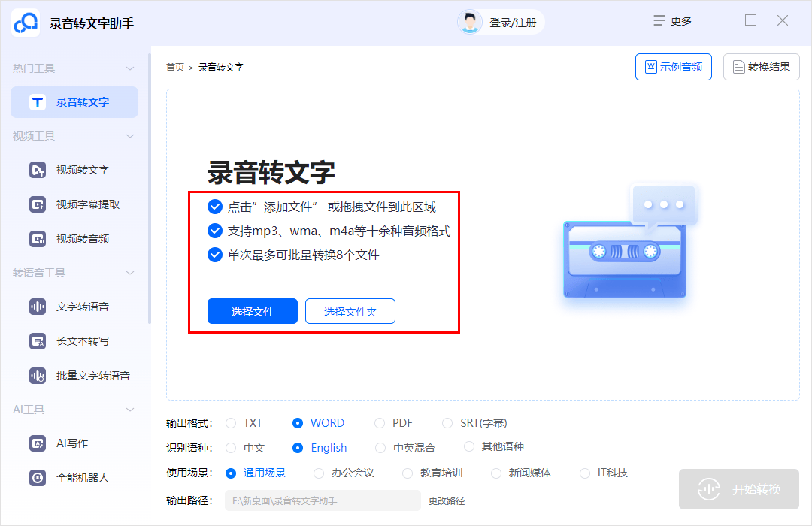Click the 全能机器人 robot icon
Screen dimensions: 812x526
(38, 478)
